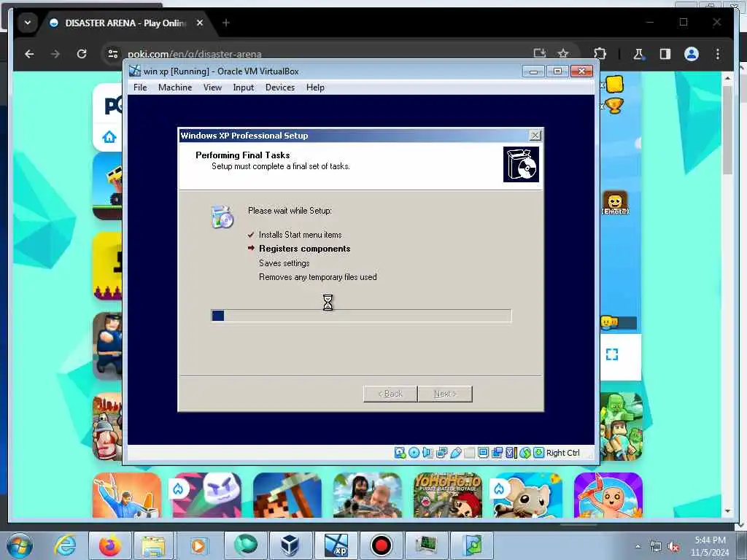
Task: Click the Right Ctrl host key label
Action: point(562,453)
